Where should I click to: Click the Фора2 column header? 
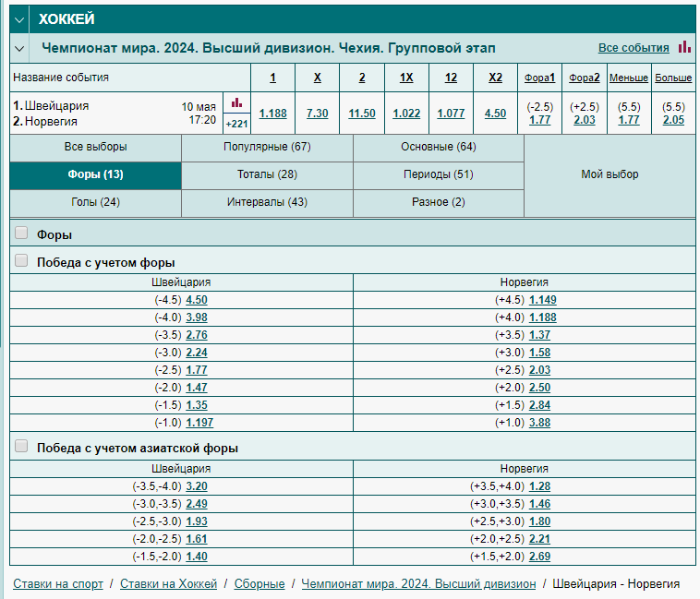click(x=584, y=78)
